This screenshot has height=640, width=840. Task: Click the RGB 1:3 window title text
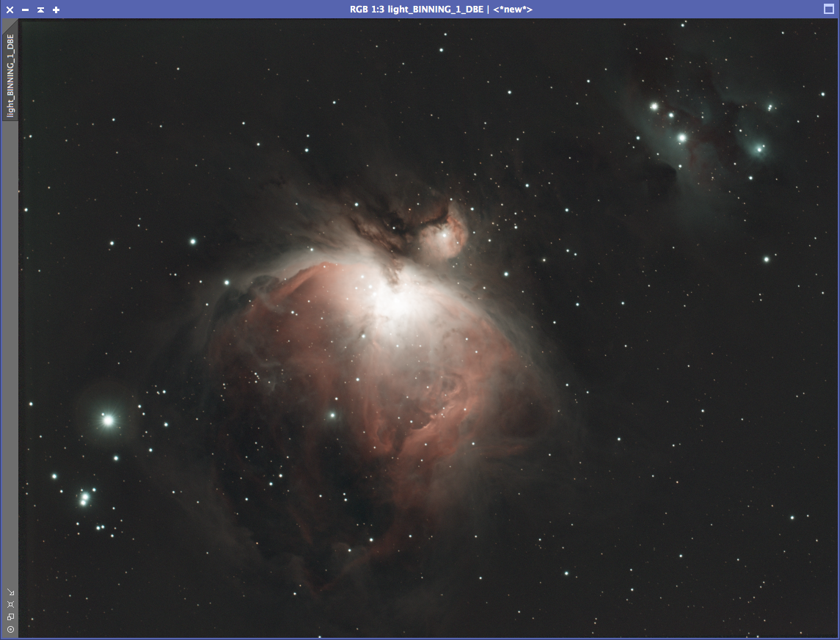441,10
